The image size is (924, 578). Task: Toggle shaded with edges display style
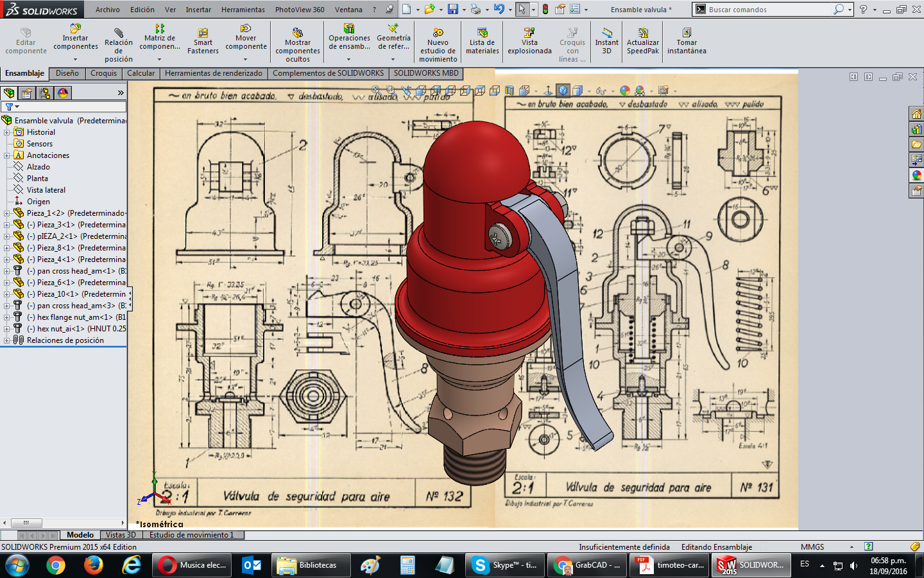563,91
